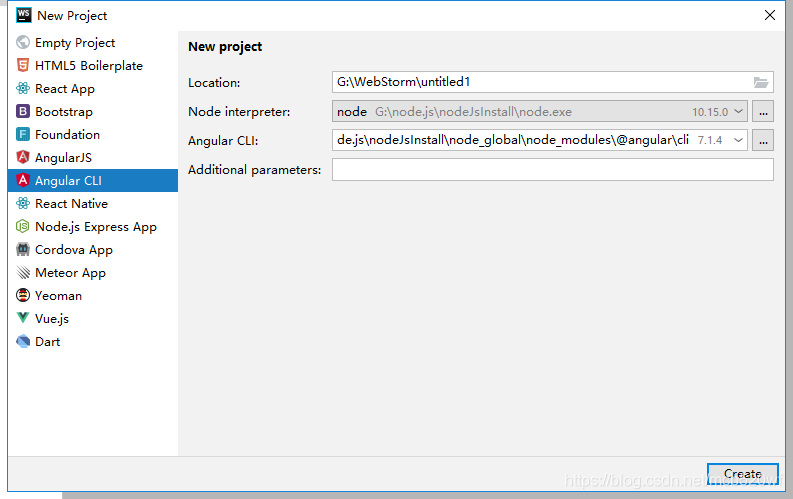Click the 'Angular CLI:' label
The height and width of the screenshot is (499, 793).
[223, 141]
